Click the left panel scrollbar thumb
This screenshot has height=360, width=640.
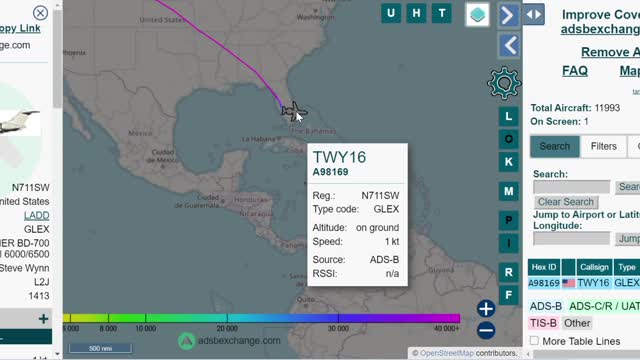pyautogui.click(x=58, y=59)
